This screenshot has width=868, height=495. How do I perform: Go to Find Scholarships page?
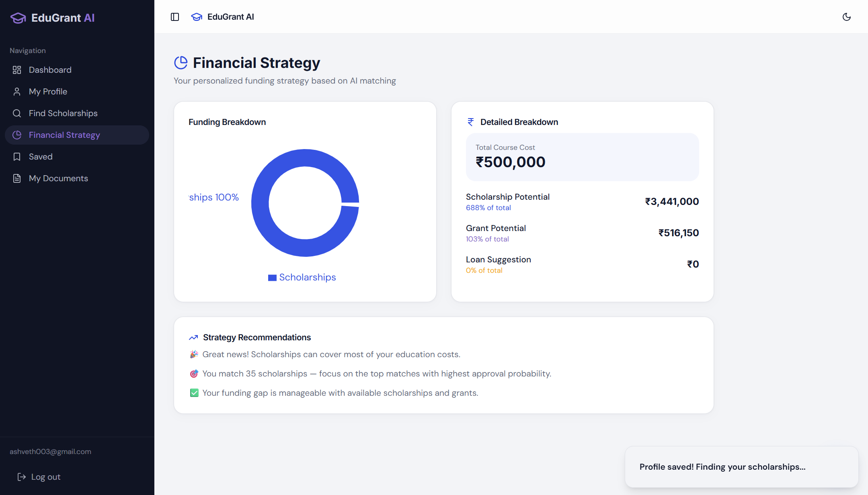tap(63, 113)
